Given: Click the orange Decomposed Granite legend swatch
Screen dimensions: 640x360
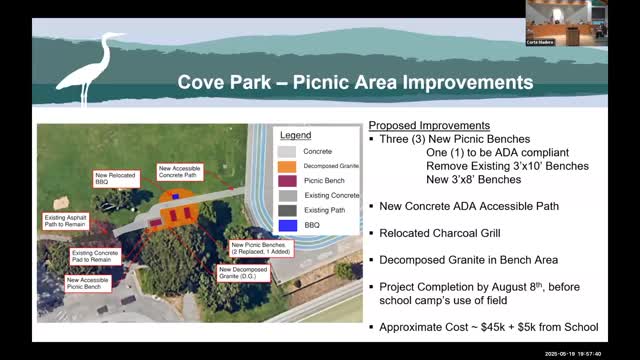Looking at the screenshot, I should (287, 166).
